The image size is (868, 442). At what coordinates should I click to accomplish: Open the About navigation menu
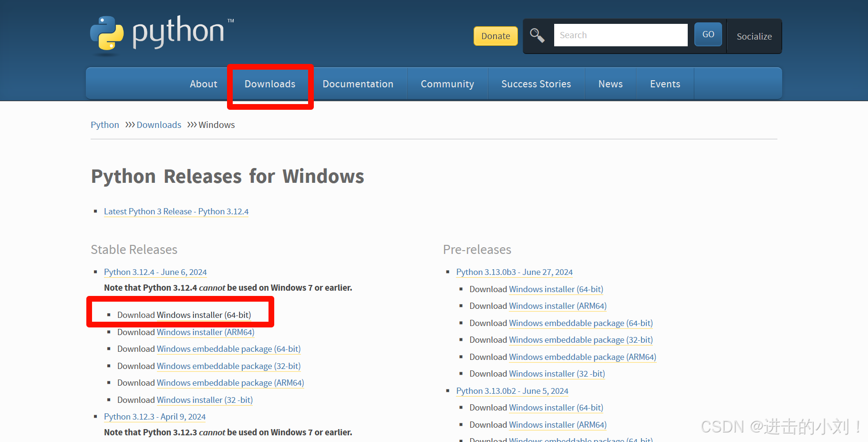coord(204,84)
